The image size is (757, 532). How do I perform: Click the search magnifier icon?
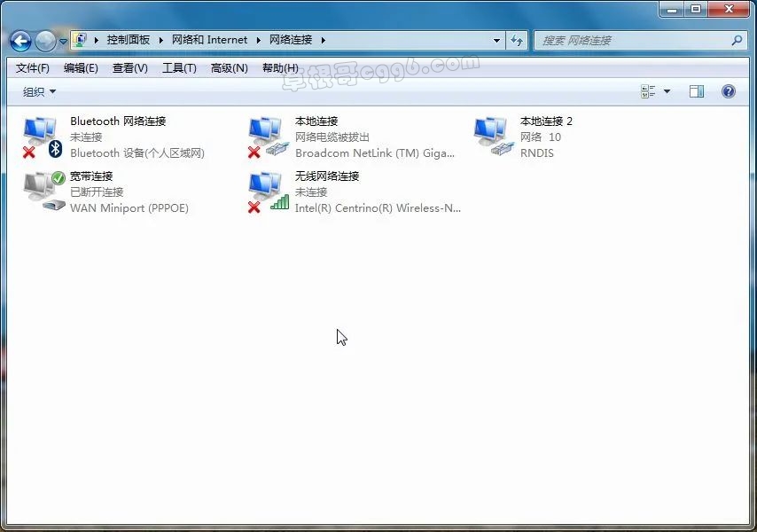click(737, 40)
